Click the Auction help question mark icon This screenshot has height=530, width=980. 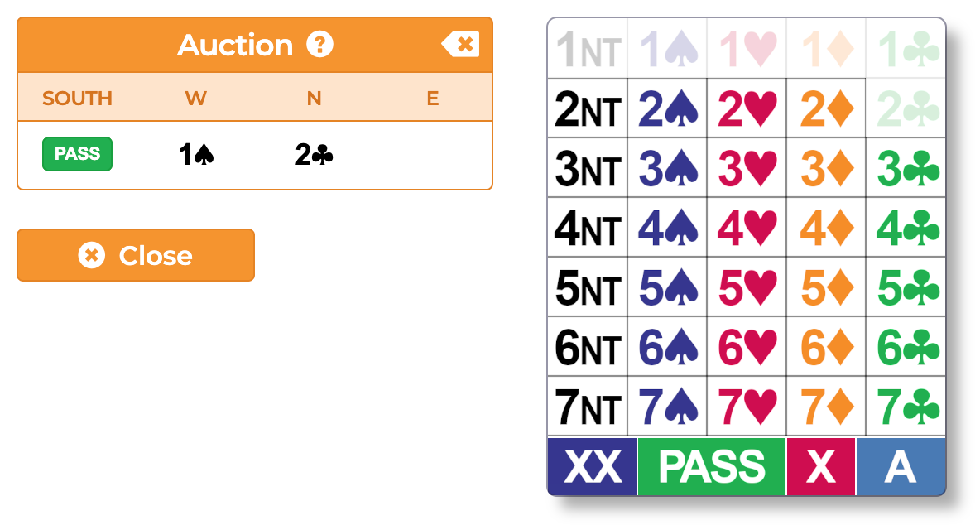[x=319, y=45]
